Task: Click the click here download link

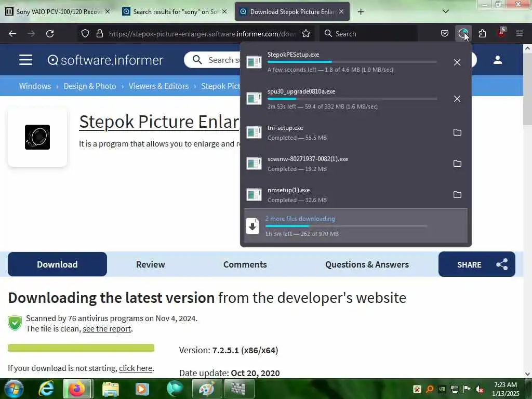Action: pyautogui.click(x=136, y=368)
